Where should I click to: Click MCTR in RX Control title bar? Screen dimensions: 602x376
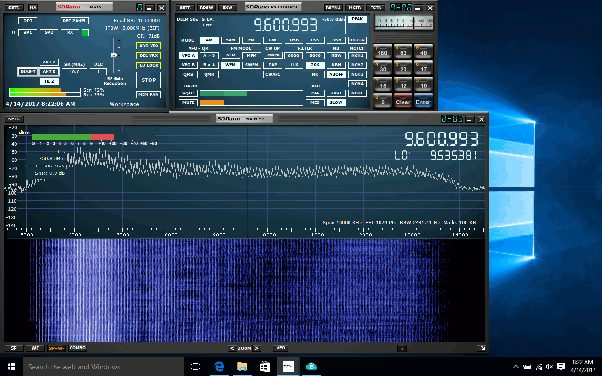[x=354, y=7]
